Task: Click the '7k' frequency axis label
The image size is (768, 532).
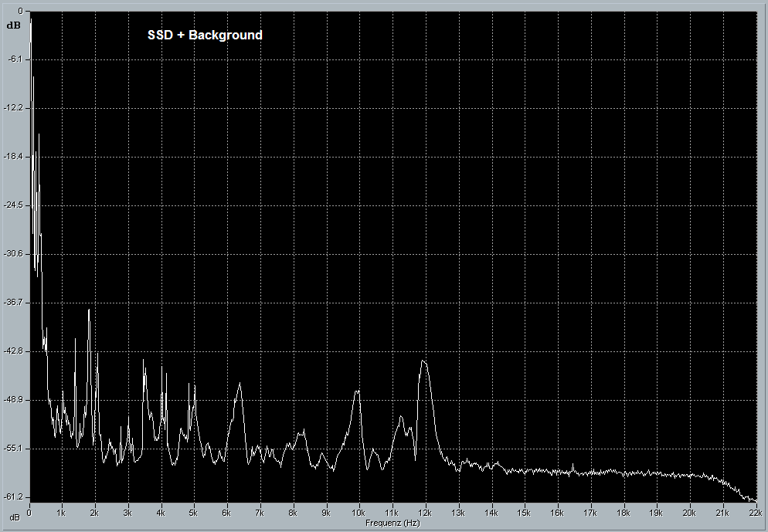Action: (260, 513)
